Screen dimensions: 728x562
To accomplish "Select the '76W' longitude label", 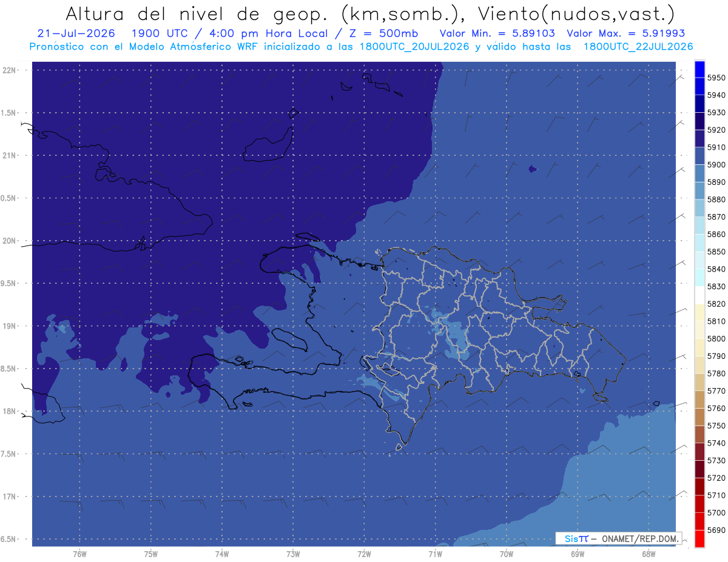I will [79, 555].
